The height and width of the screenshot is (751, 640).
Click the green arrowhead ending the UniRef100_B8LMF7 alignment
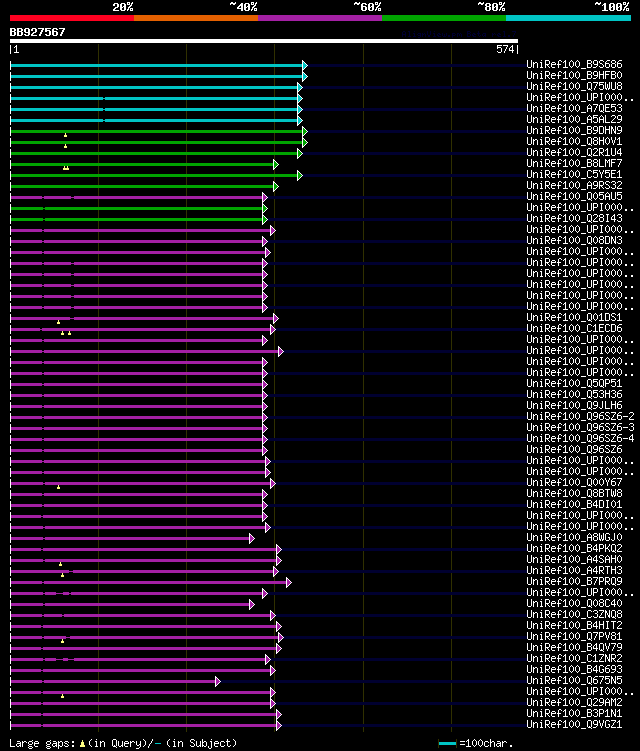[276, 164]
